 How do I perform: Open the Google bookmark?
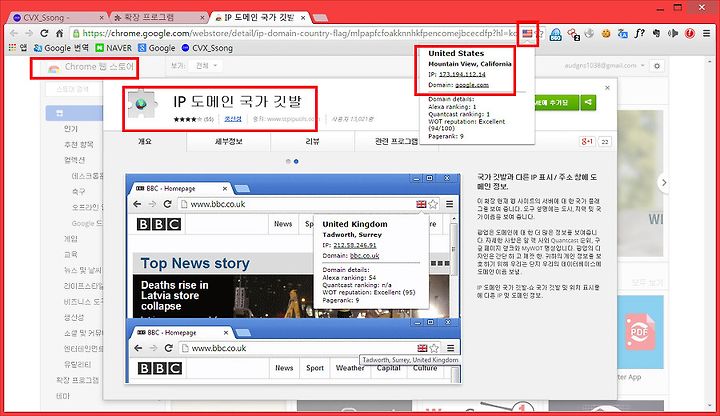coord(157,48)
